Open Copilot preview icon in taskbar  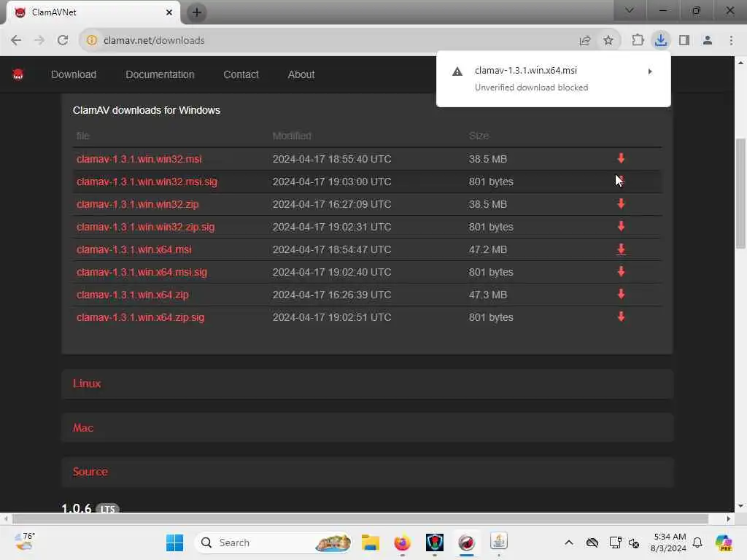[724, 542]
